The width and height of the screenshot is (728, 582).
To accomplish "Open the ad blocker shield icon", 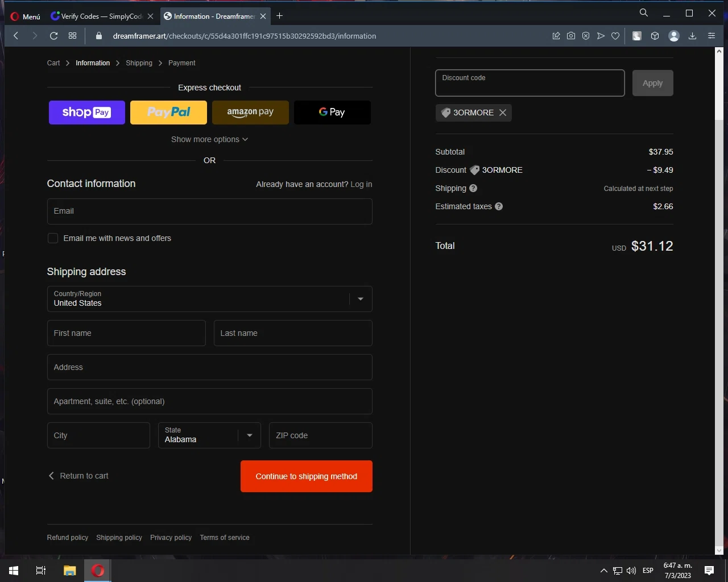I will (x=586, y=36).
